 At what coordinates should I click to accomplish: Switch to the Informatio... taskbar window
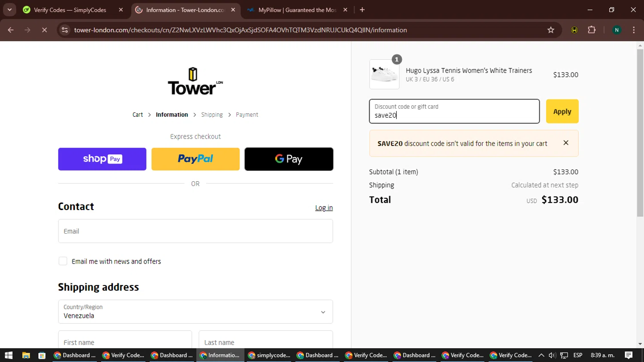220,355
